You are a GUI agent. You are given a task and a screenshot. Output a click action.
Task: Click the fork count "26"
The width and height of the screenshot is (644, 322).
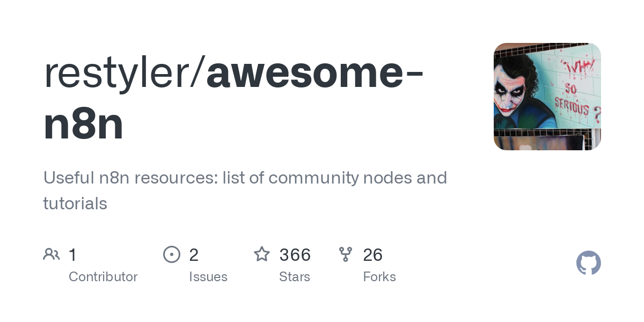click(372, 254)
